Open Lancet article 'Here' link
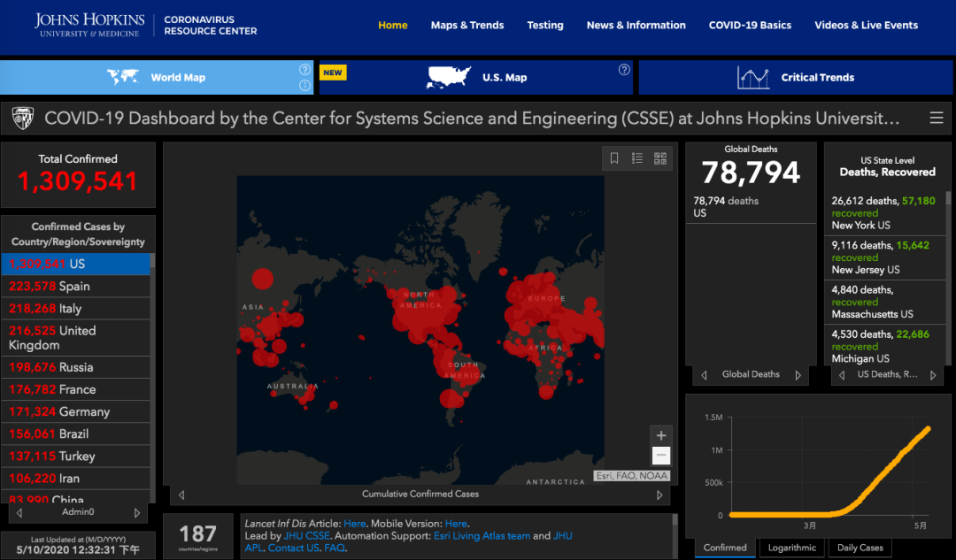Image resolution: width=956 pixels, height=560 pixels. point(354,524)
